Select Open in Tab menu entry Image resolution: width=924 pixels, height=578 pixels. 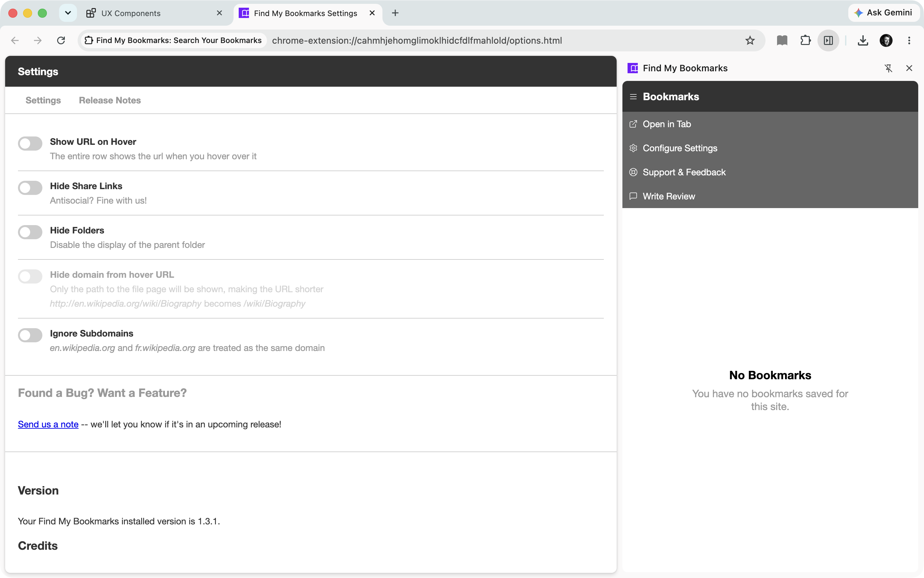click(770, 124)
